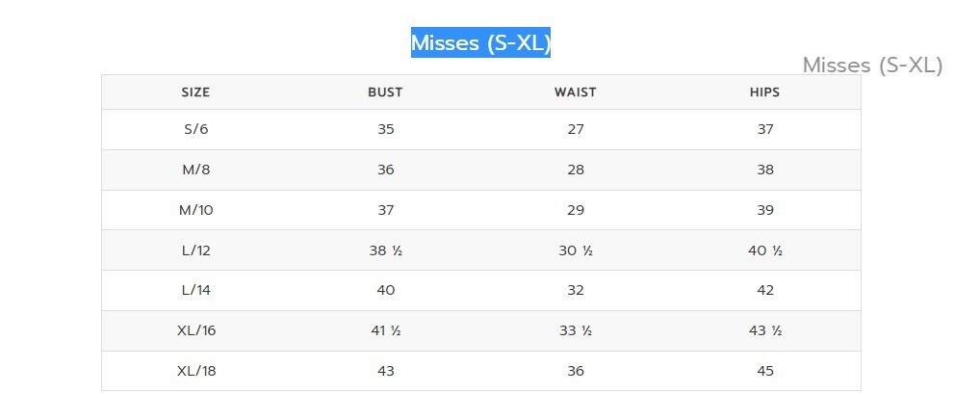Click bust value 38 ½ for L/12

pyautogui.click(x=386, y=250)
